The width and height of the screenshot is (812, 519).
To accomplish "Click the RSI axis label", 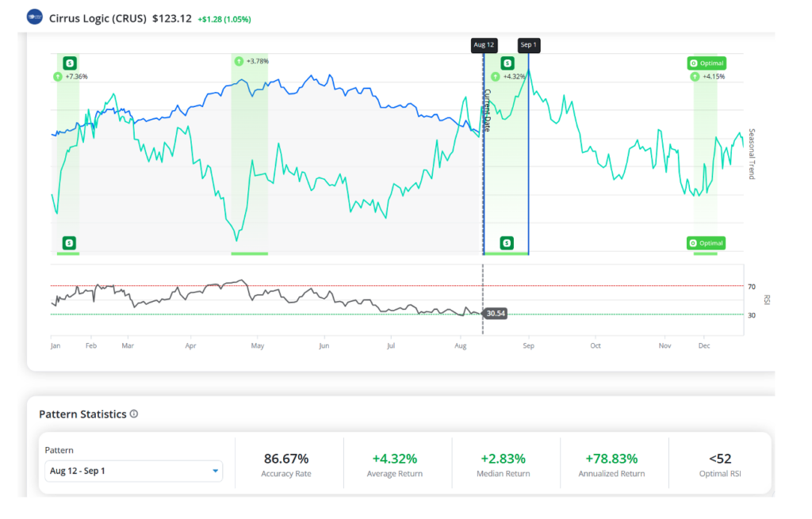I will [x=767, y=300].
